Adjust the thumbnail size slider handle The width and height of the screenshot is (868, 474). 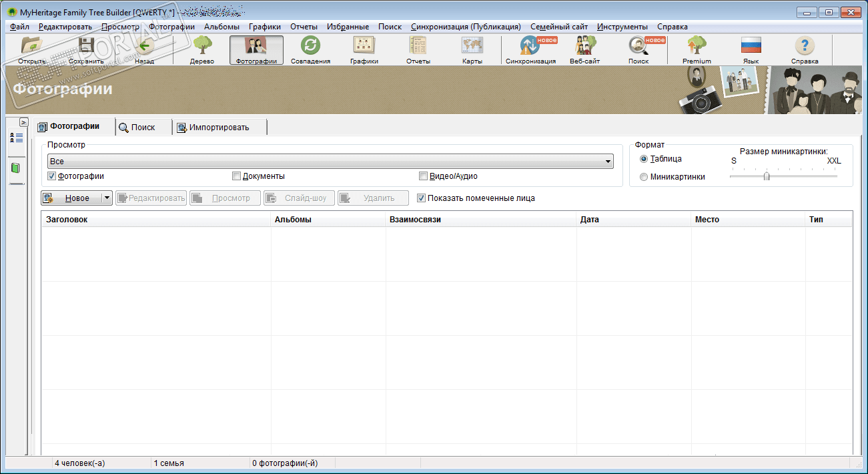point(767,176)
